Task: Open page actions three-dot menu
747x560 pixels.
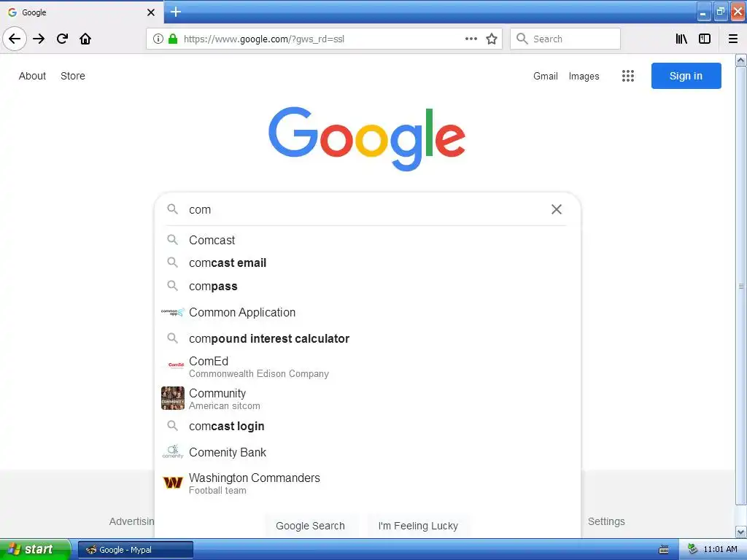Action: [471, 39]
